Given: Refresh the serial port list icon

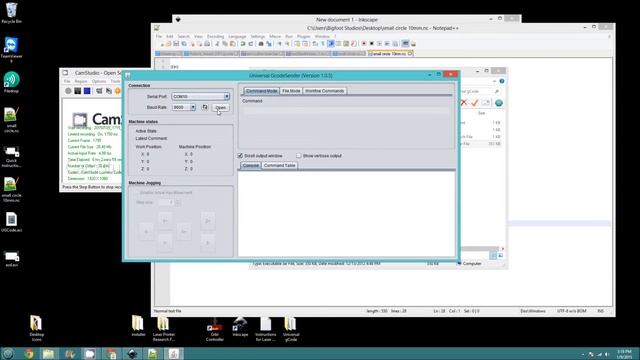Looking at the screenshot, I should pos(205,107).
